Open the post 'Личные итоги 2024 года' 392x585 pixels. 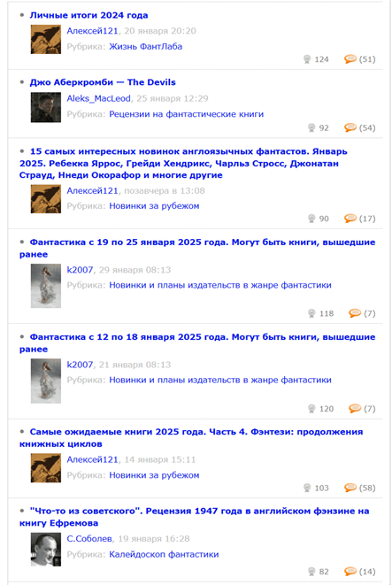tap(88, 15)
